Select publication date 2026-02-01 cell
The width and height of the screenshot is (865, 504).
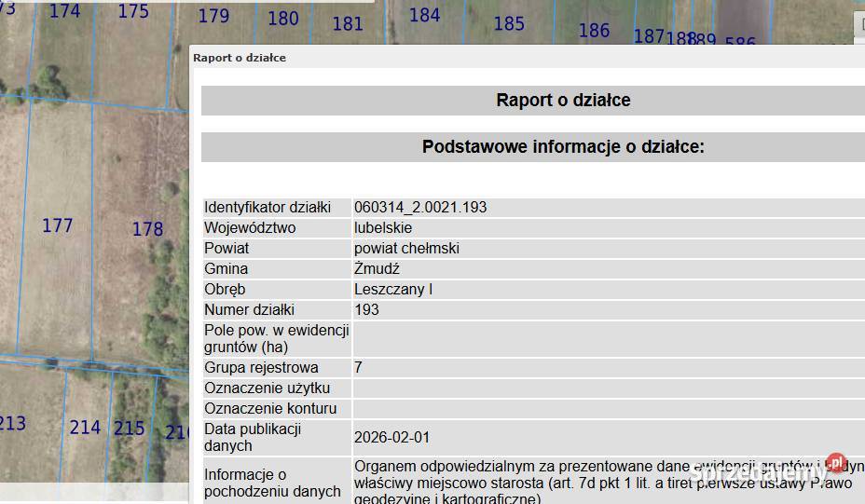click(392, 437)
